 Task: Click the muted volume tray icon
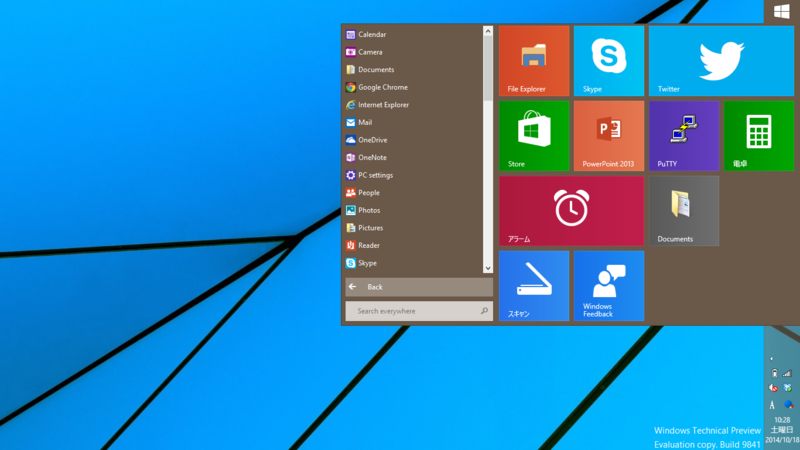pos(773,388)
